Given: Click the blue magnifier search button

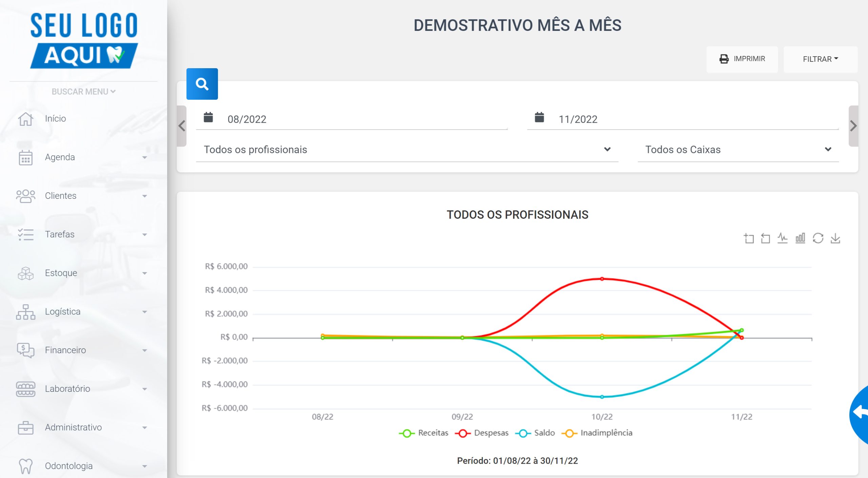Looking at the screenshot, I should tap(202, 84).
